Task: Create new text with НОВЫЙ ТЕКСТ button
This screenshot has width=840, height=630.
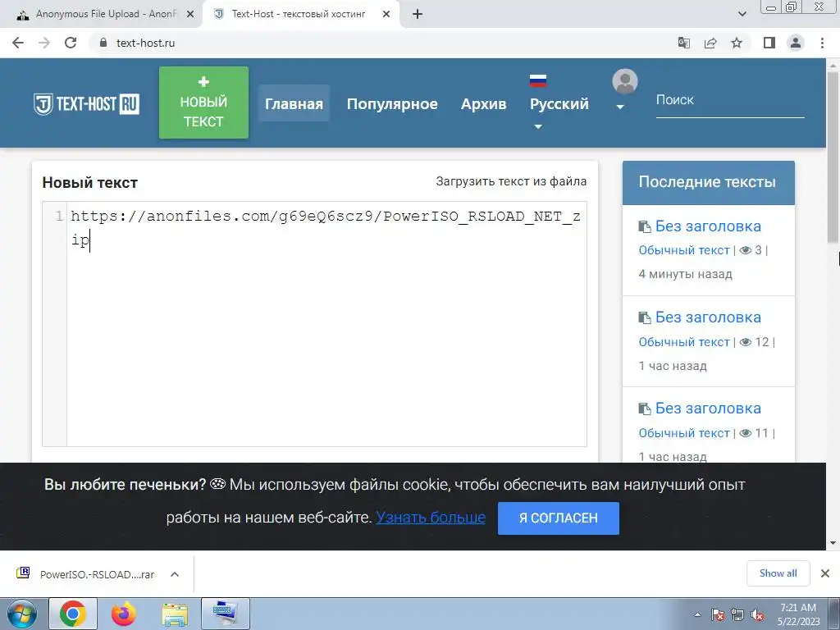Action: coord(203,103)
